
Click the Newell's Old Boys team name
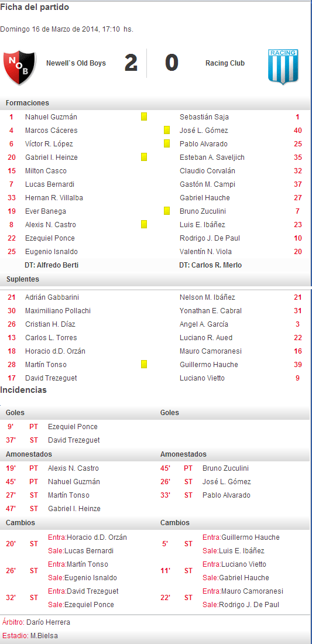coord(76,63)
